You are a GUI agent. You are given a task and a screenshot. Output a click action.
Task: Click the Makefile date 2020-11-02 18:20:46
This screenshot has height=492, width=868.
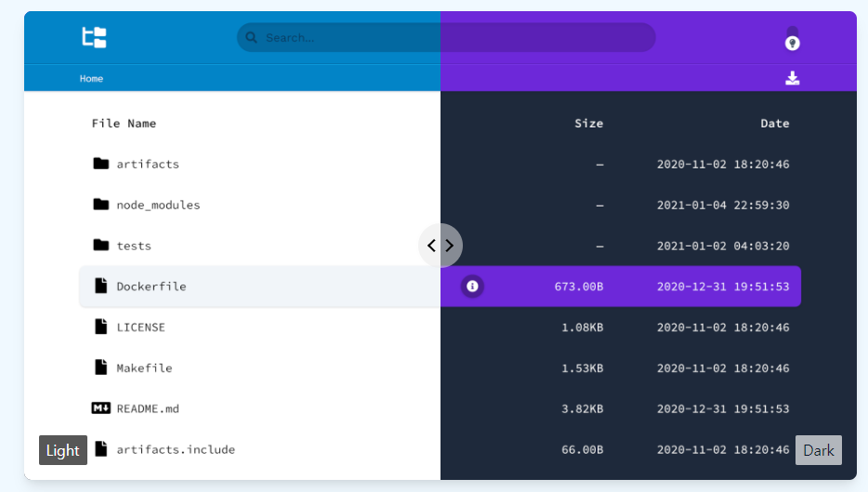[723, 368]
